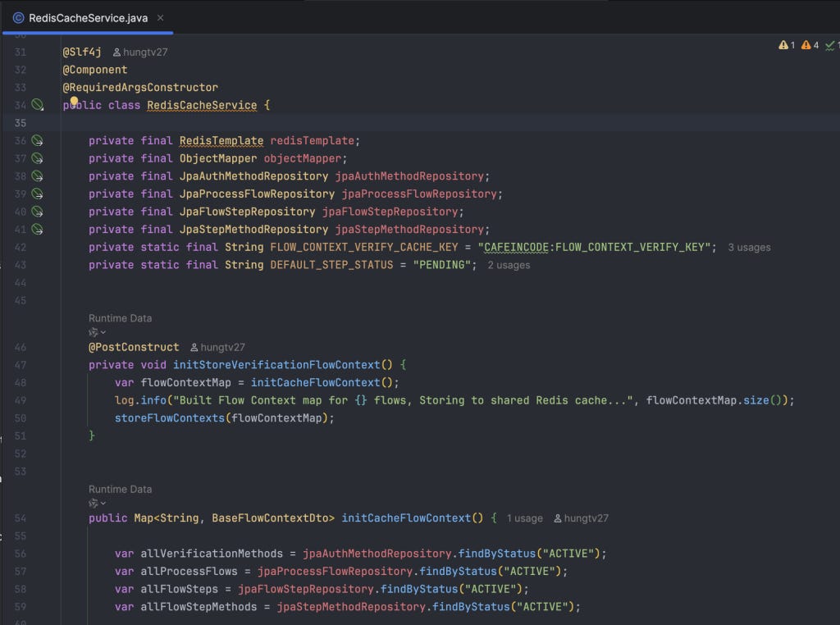Click the error warning indicator showing 1
The image size is (840, 625).
click(787, 45)
